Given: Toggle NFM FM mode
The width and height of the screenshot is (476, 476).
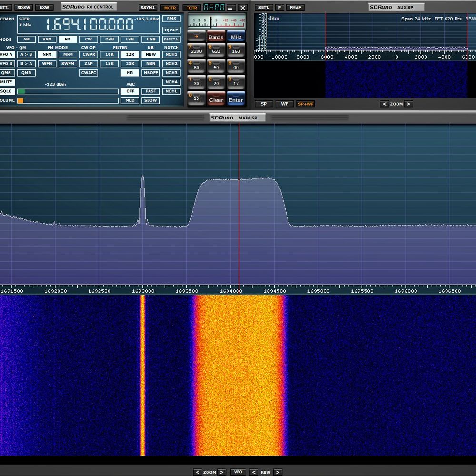Looking at the screenshot, I should pyautogui.click(x=47, y=54).
